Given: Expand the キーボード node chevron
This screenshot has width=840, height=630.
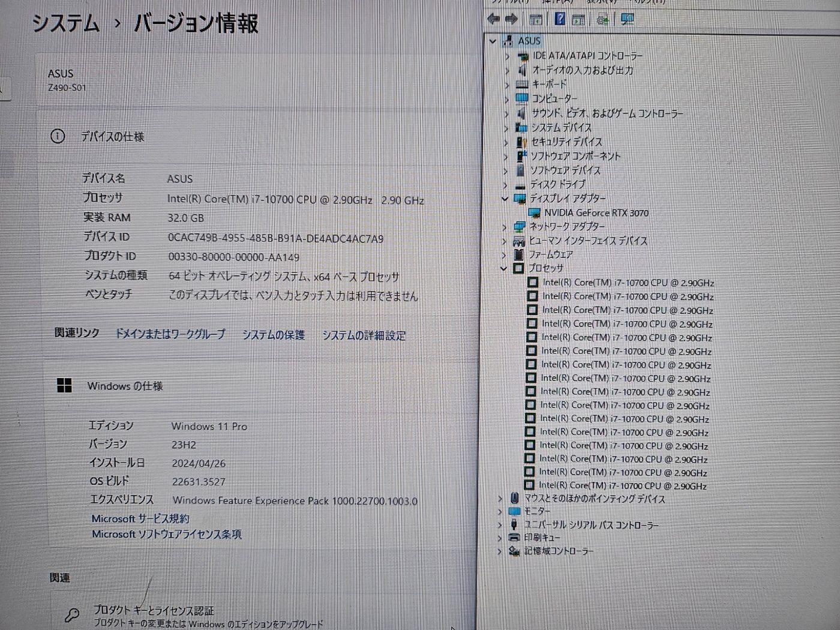Looking at the screenshot, I should pyautogui.click(x=507, y=85).
